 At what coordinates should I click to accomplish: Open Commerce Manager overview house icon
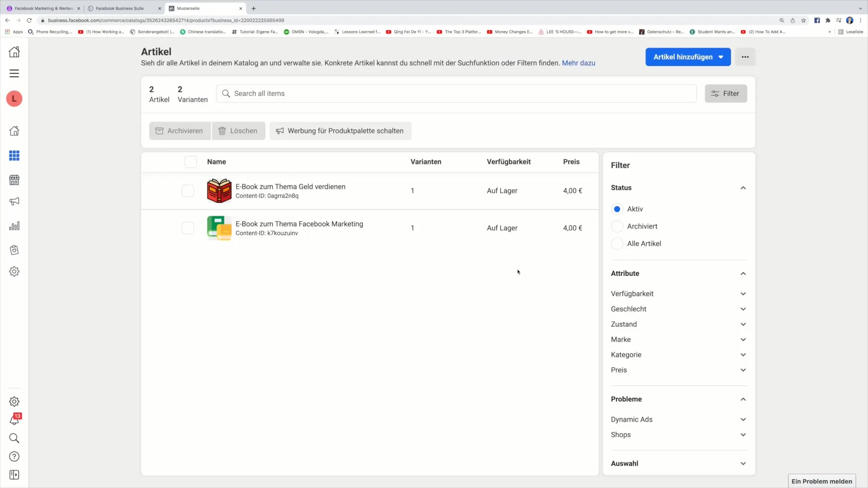tap(14, 131)
